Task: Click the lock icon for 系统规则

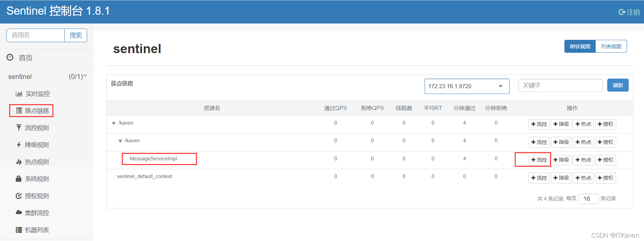Action: click(x=19, y=179)
